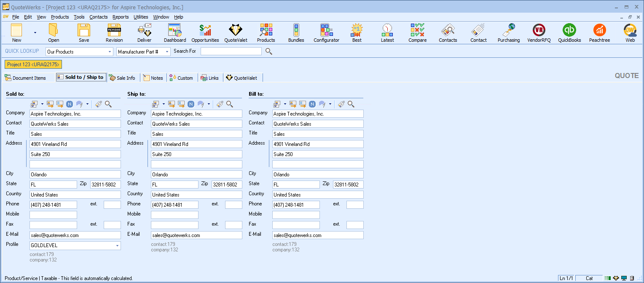
Task: Open Bill to contact-card dropdown arrow
Action: tap(285, 104)
